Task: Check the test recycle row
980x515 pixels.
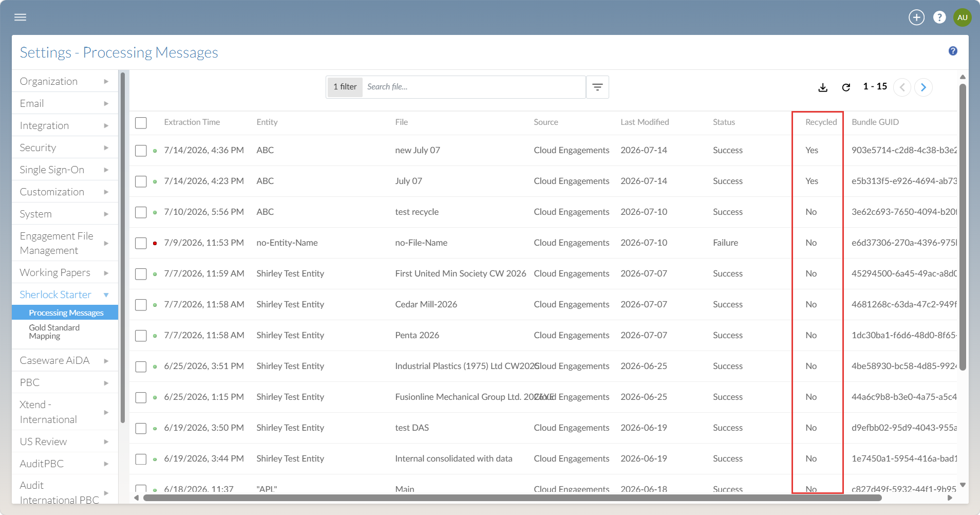Action: point(141,212)
